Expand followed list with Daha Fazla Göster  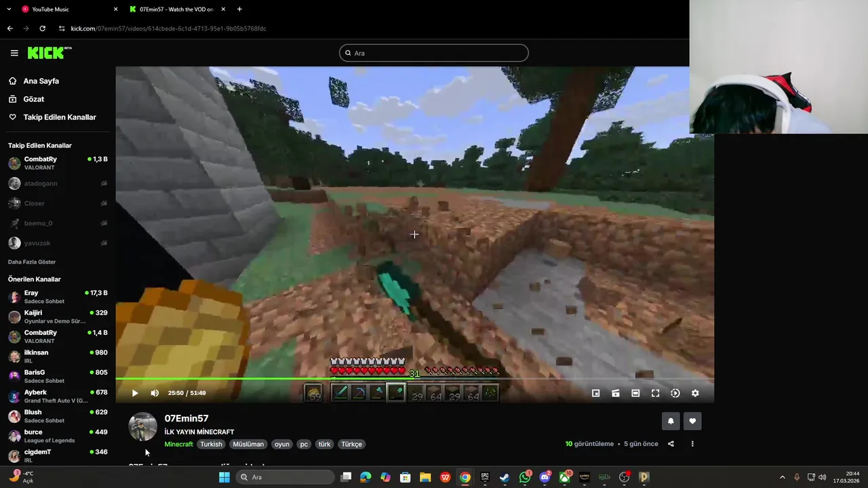click(x=32, y=262)
